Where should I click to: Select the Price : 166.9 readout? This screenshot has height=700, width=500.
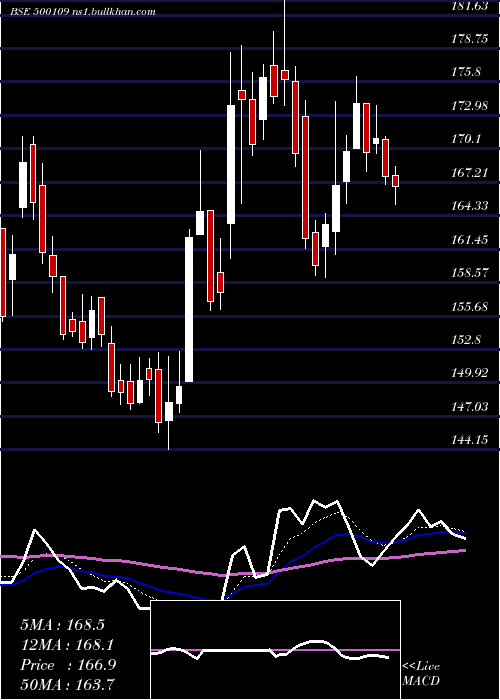pos(68,665)
